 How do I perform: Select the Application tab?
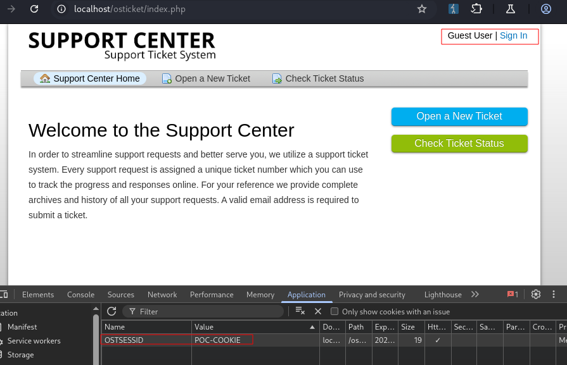point(306,294)
